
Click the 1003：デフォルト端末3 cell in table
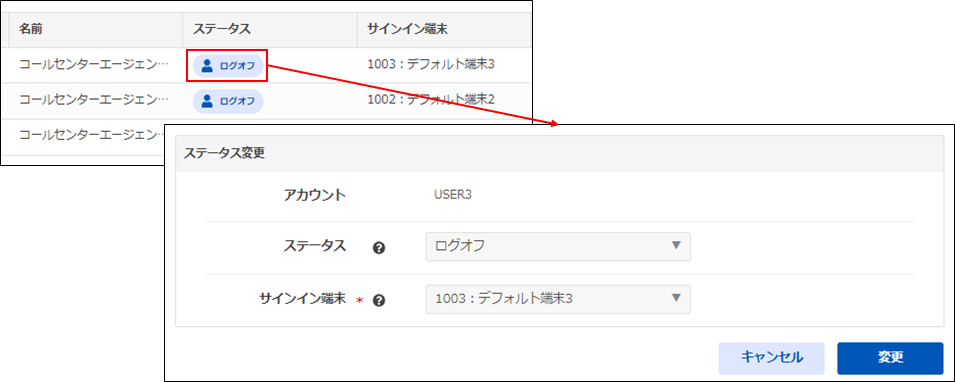(x=431, y=64)
